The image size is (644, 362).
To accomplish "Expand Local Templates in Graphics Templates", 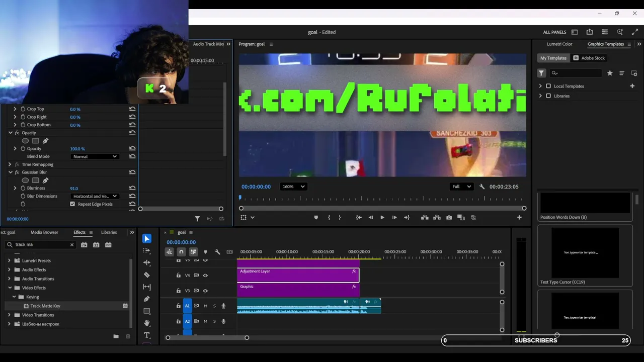I will pos(540,86).
